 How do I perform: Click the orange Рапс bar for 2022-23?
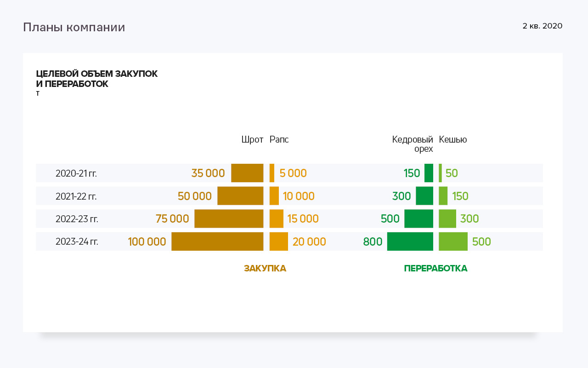[277, 218]
